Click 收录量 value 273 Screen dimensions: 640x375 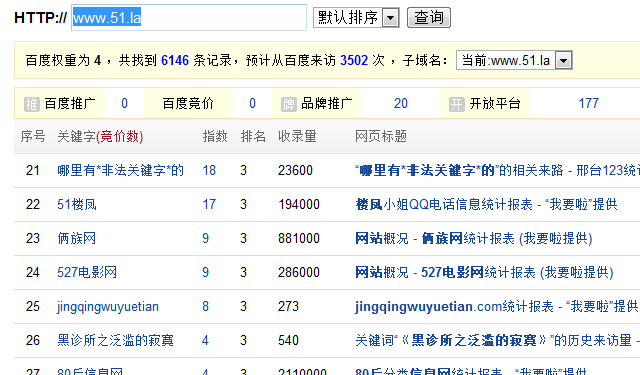[288, 306]
